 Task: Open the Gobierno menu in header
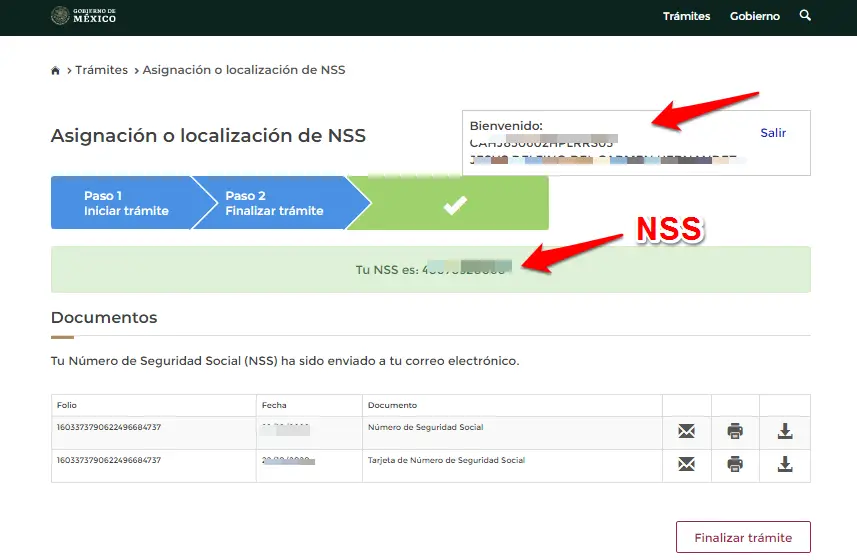[755, 16]
